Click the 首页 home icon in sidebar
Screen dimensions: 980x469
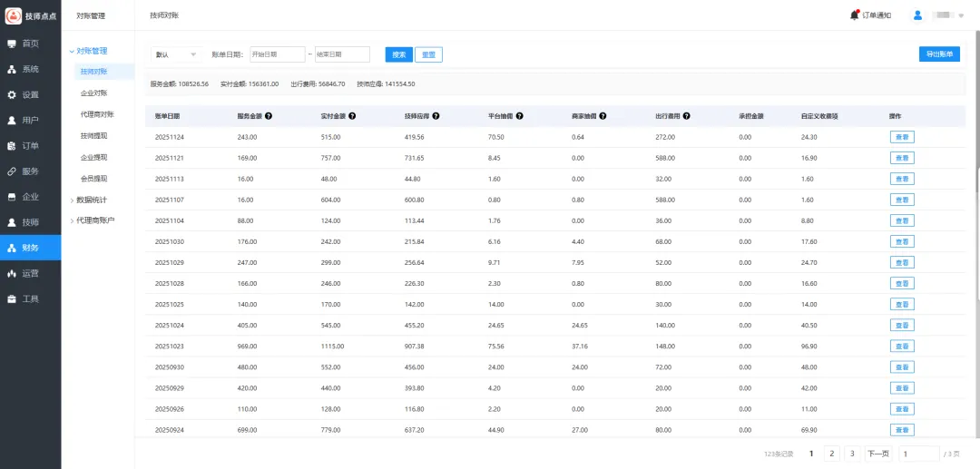pyautogui.click(x=12, y=44)
